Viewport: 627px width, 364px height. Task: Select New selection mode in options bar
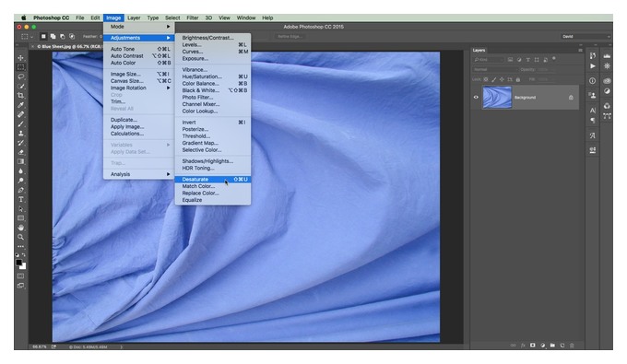click(43, 36)
